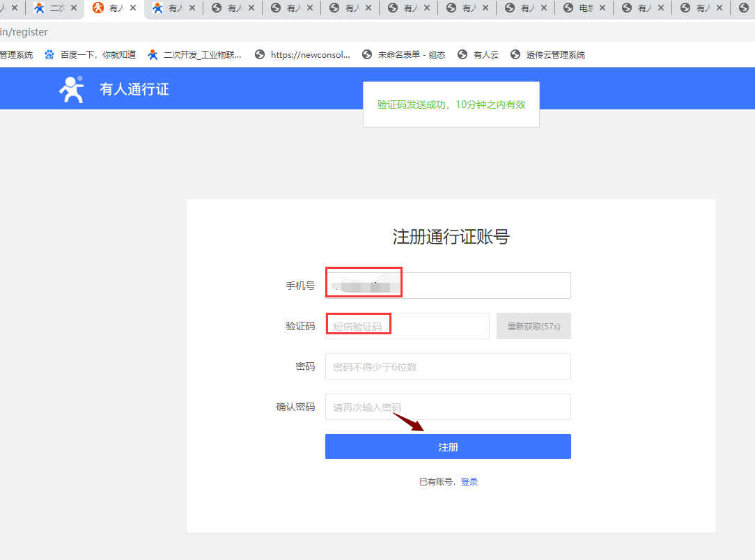
Task: Close the active orange-icon 有人 tab
Action: [133, 8]
